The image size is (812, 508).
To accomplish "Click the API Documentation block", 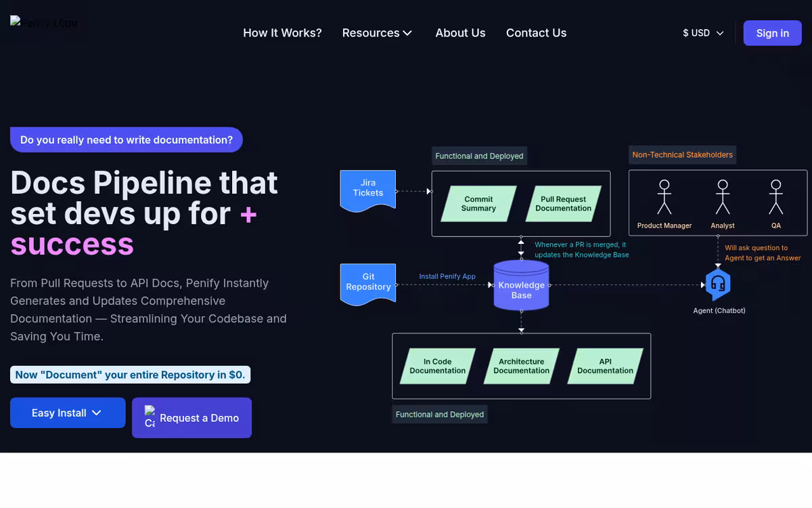I will 605,366.
